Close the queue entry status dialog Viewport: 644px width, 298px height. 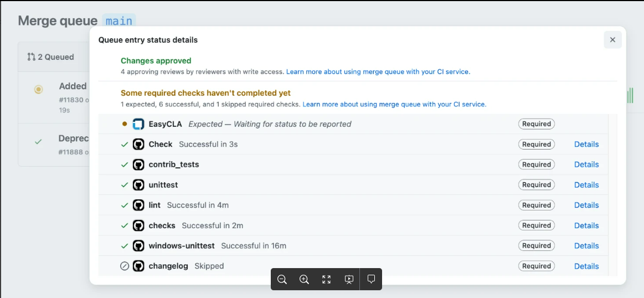click(612, 40)
